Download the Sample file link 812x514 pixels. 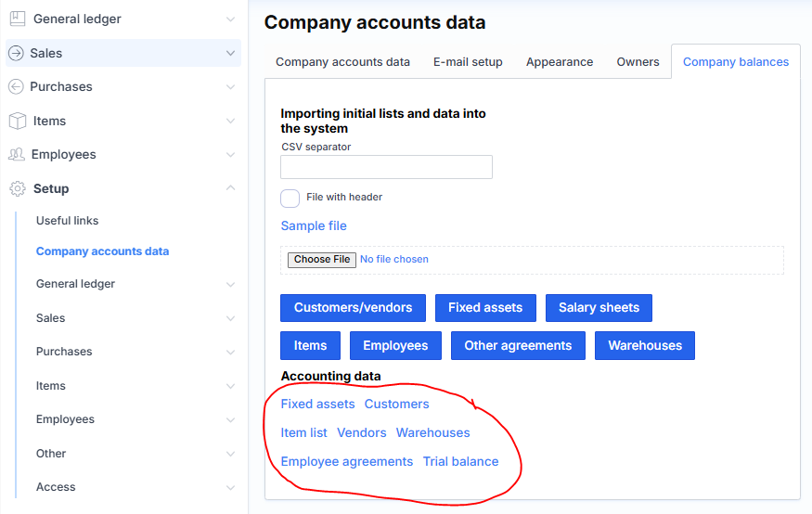point(314,225)
